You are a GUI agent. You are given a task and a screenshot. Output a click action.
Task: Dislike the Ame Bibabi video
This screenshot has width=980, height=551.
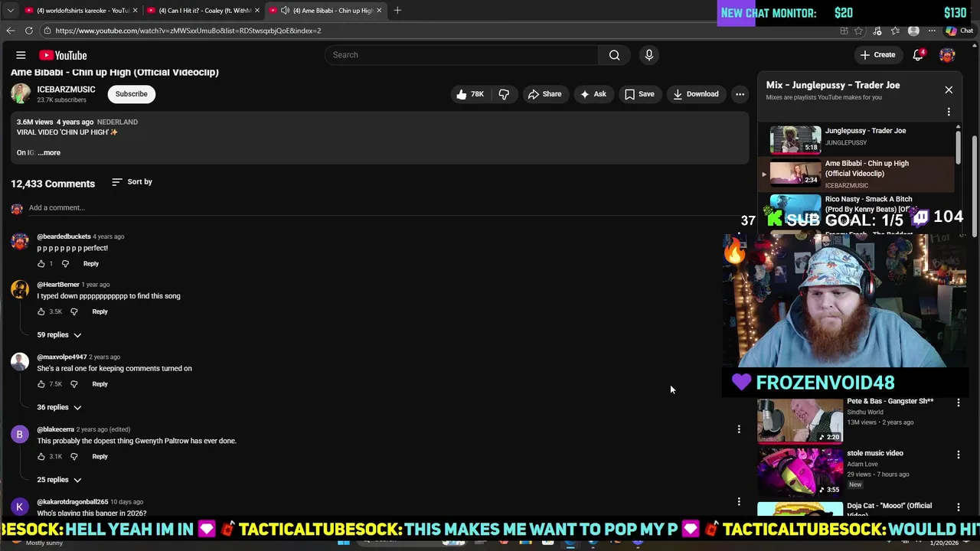tap(504, 94)
